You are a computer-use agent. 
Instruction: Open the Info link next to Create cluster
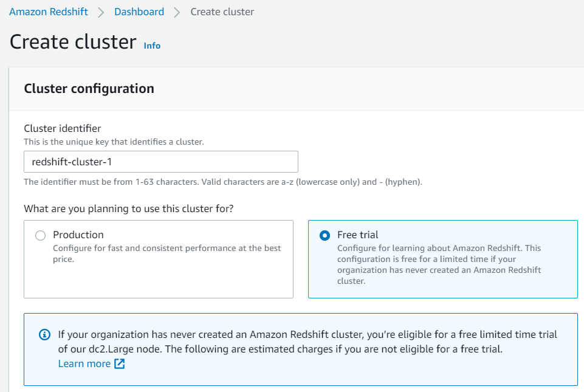point(152,46)
